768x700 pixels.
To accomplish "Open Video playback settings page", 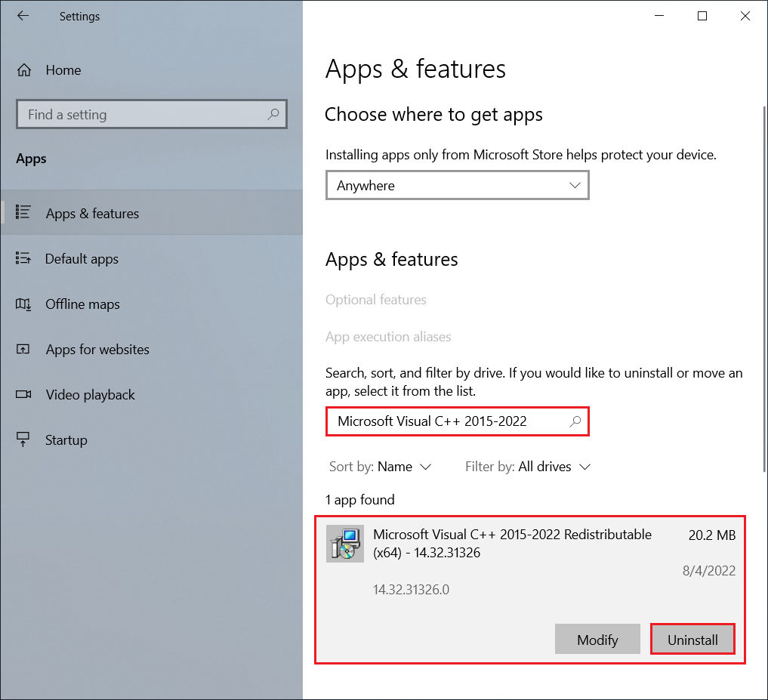I will 152,395.
